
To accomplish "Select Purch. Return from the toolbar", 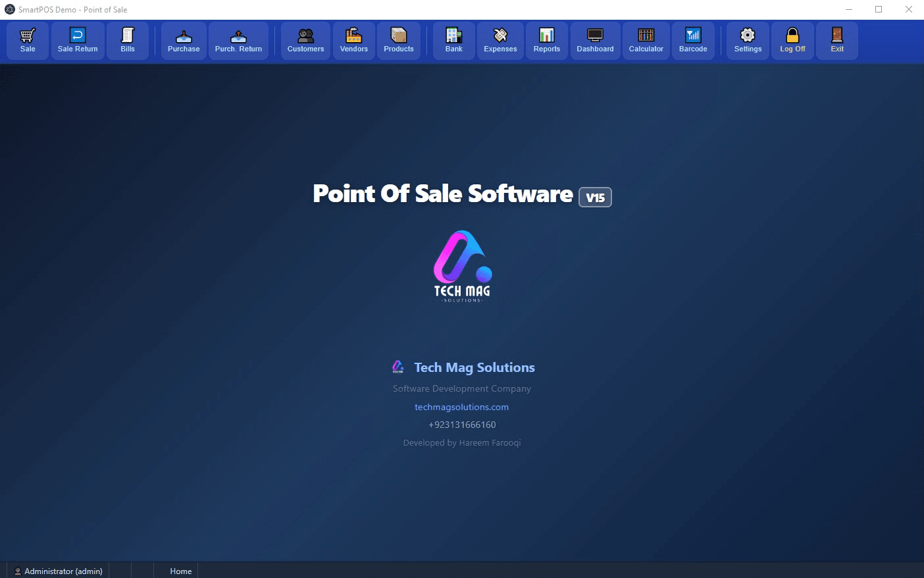I will pyautogui.click(x=238, y=40).
